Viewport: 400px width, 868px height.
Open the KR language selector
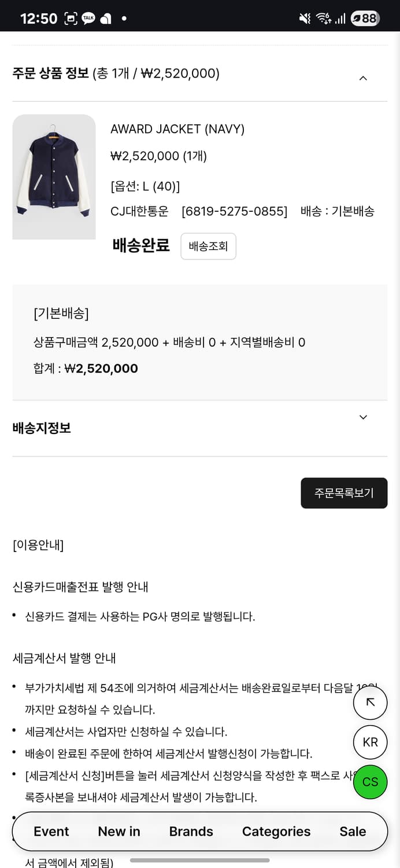(370, 742)
